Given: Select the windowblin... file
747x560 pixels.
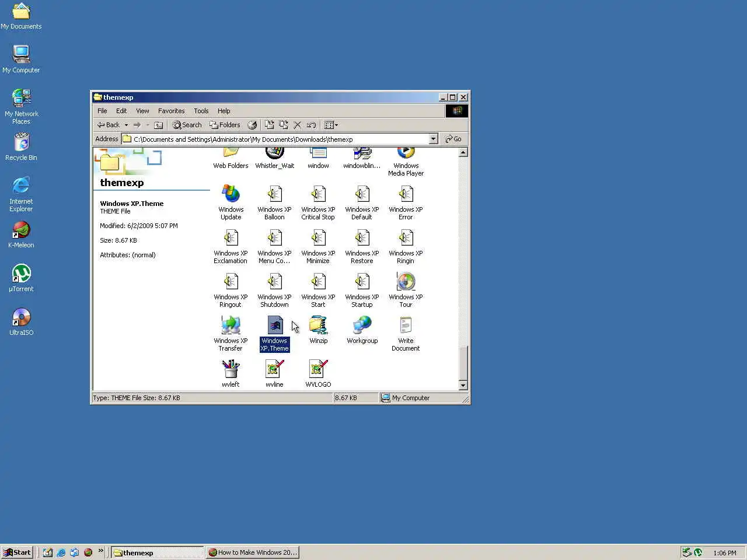Looking at the screenshot, I should pos(362,159).
